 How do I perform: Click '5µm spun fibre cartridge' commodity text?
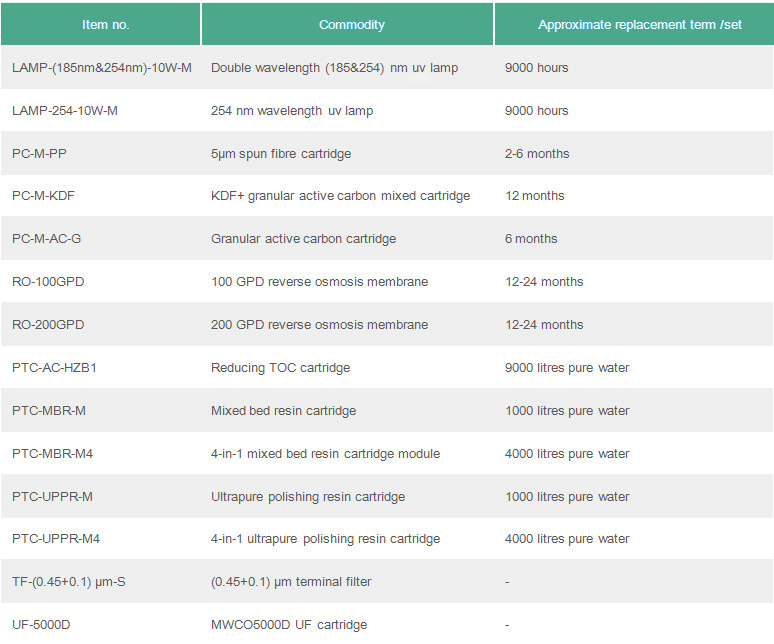[281, 154]
